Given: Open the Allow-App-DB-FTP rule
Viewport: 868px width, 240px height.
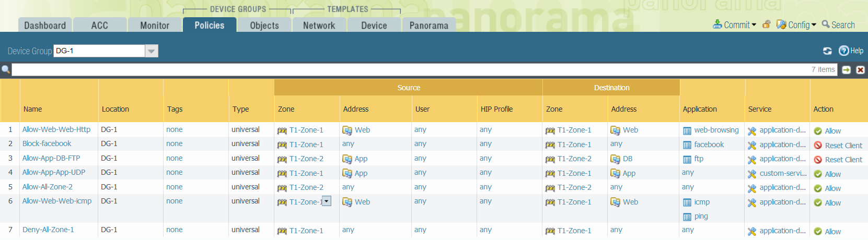Looking at the screenshot, I should [51, 158].
